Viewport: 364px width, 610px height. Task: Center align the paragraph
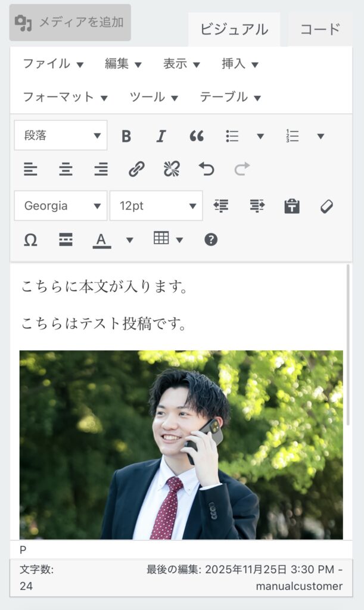point(66,170)
